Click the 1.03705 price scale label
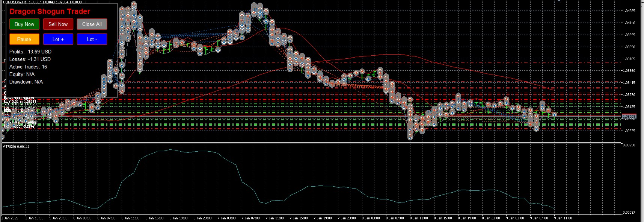This screenshot has width=644, height=222. 629,59
